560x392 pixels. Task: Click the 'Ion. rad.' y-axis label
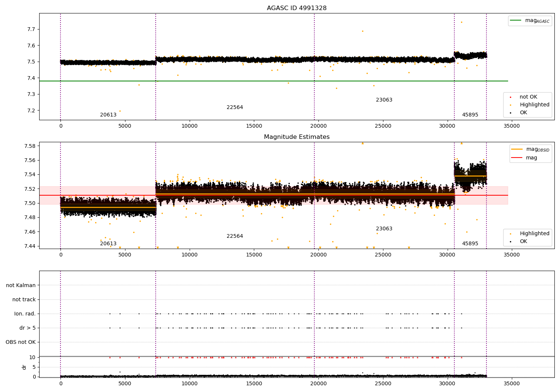point(25,314)
